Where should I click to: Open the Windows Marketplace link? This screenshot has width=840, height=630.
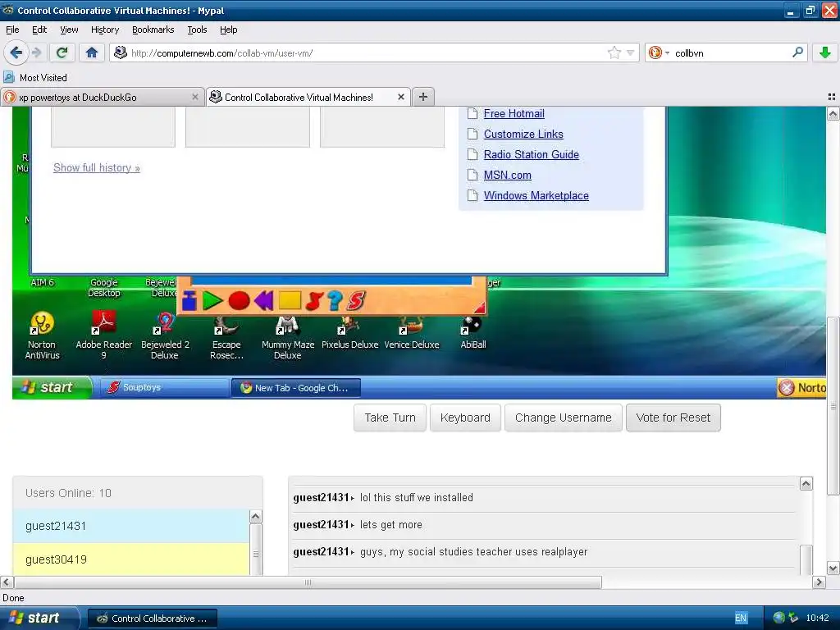point(536,195)
